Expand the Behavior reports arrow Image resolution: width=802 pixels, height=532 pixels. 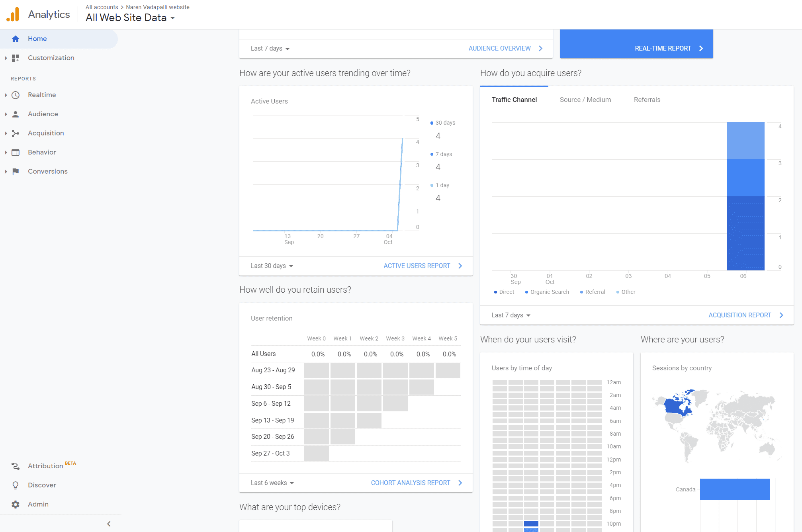(x=6, y=153)
